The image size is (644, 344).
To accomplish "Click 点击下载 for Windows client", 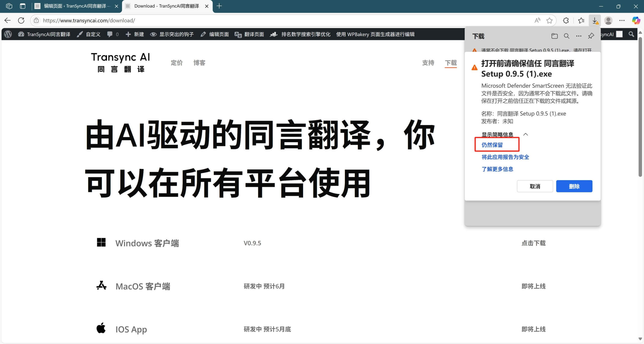I will click(534, 243).
